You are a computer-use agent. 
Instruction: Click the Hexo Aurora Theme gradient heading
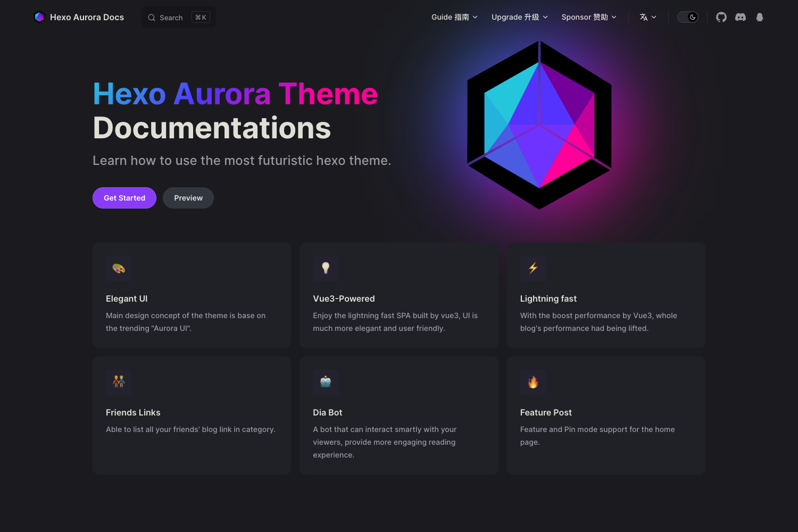coord(235,94)
